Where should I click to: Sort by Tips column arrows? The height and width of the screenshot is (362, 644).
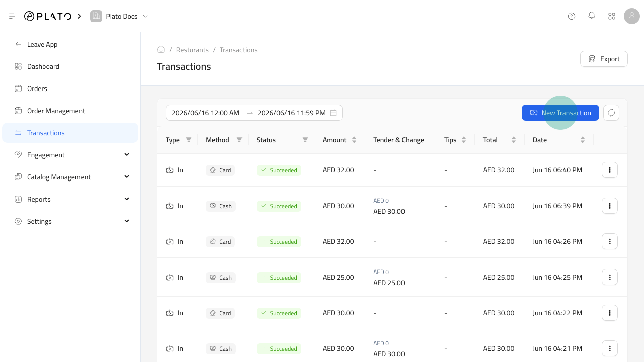point(464,140)
